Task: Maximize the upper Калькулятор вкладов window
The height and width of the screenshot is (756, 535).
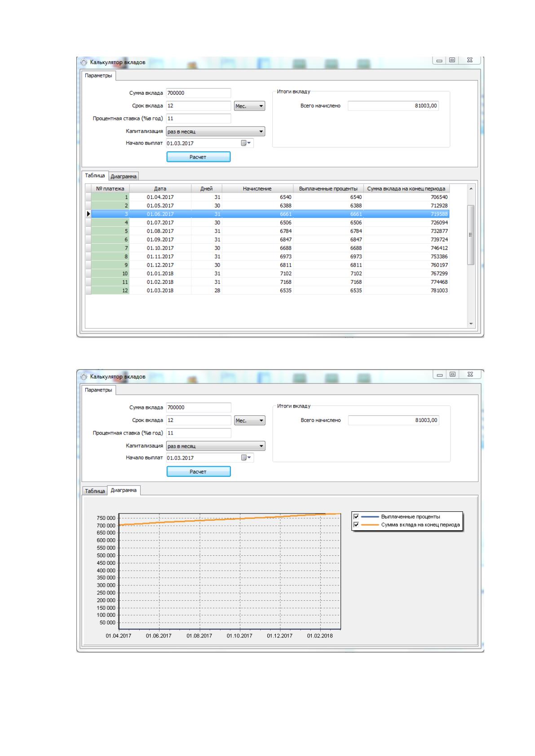Action: click(452, 60)
